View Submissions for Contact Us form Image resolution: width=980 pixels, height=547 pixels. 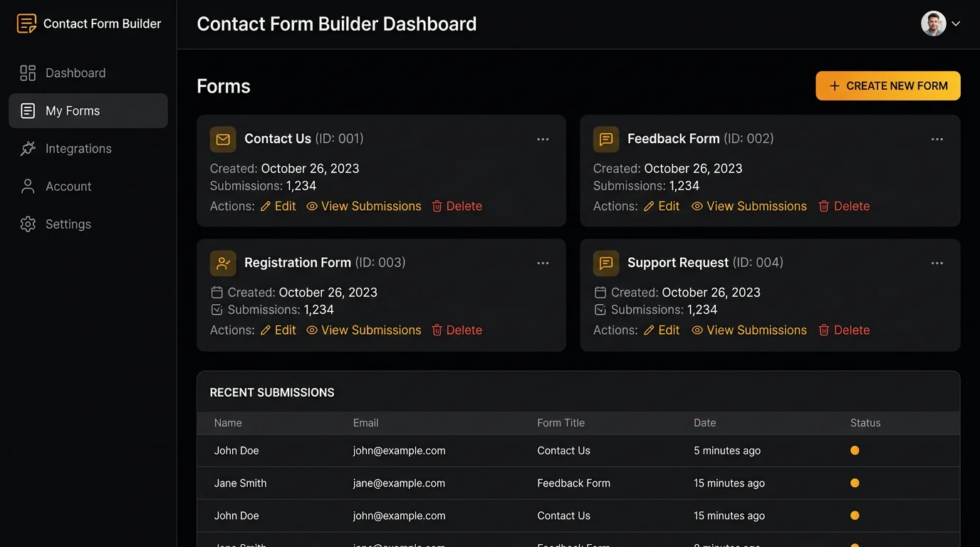coord(364,206)
